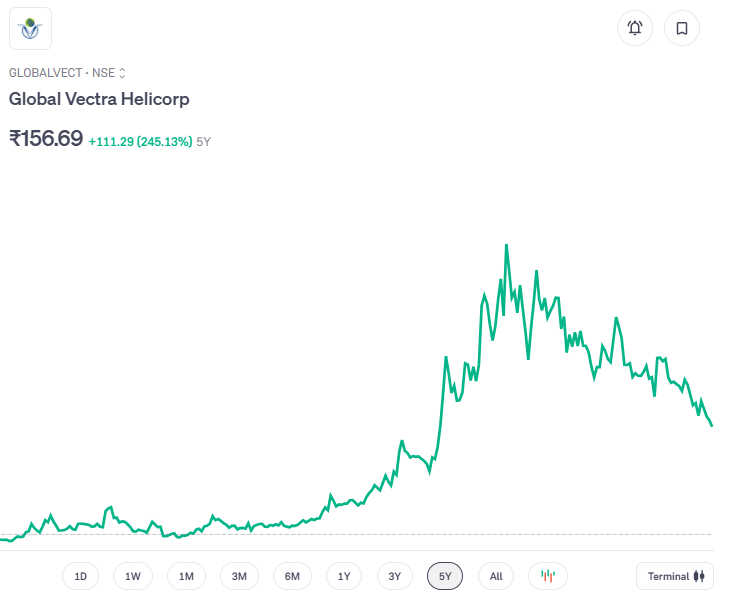Choose the 6M time period
The image size is (739, 603).
pyautogui.click(x=292, y=576)
